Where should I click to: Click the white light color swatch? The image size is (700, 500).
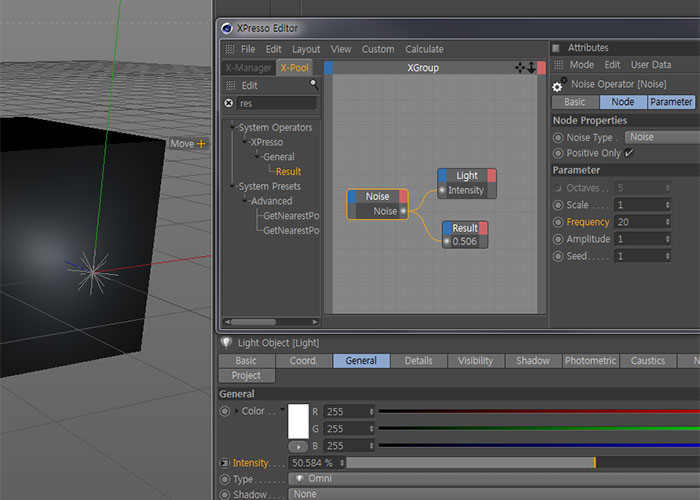point(298,421)
